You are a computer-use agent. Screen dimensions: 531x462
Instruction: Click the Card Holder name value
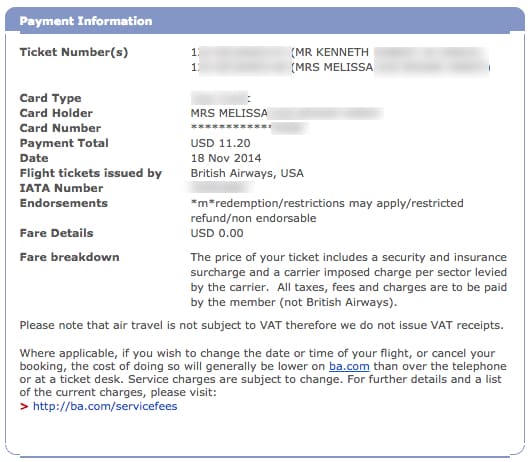click(x=286, y=113)
